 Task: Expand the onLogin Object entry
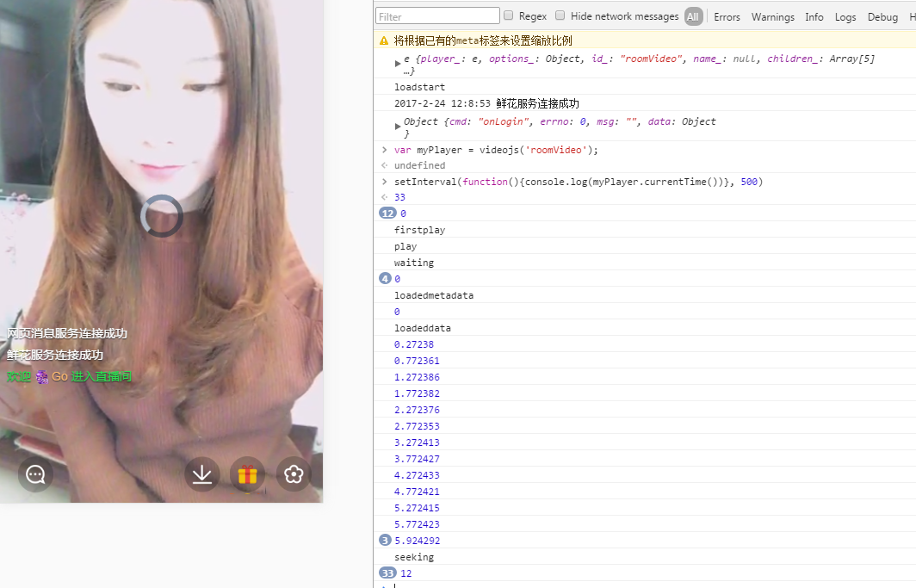click(x=398, y=126)
